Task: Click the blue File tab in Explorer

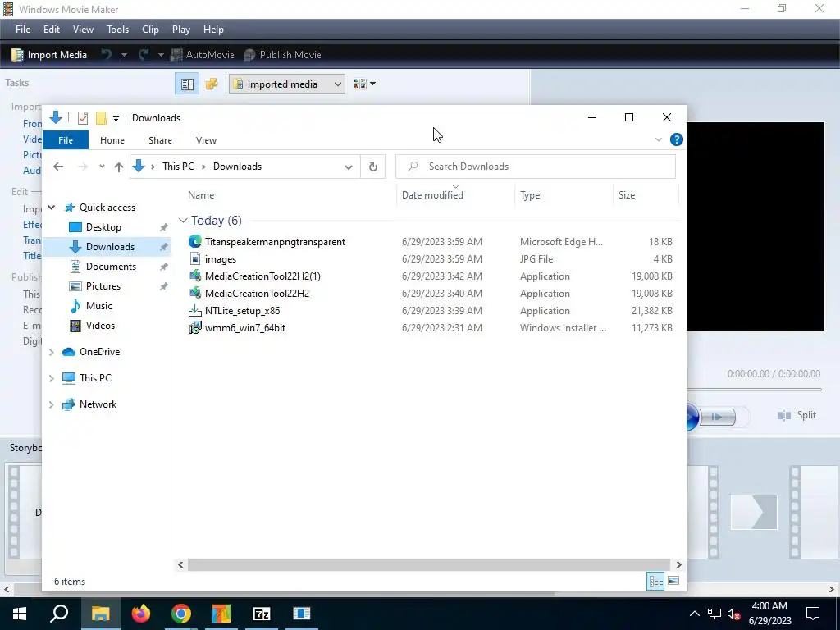Action: point(66,140)
